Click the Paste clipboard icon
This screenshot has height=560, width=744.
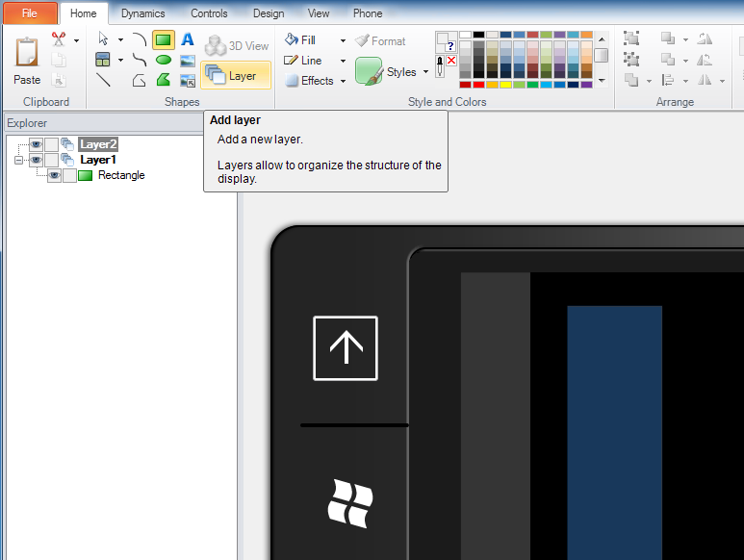[27, 56]
